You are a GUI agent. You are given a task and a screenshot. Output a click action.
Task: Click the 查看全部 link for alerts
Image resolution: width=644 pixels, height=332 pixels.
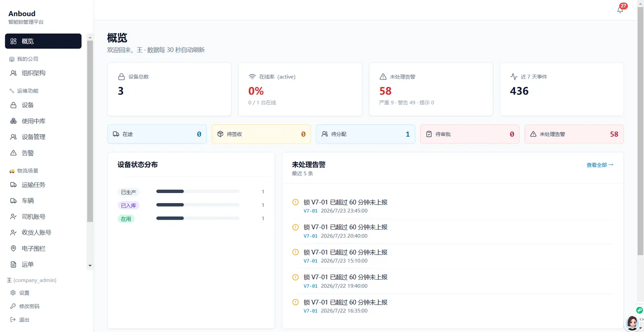point(600,165)
